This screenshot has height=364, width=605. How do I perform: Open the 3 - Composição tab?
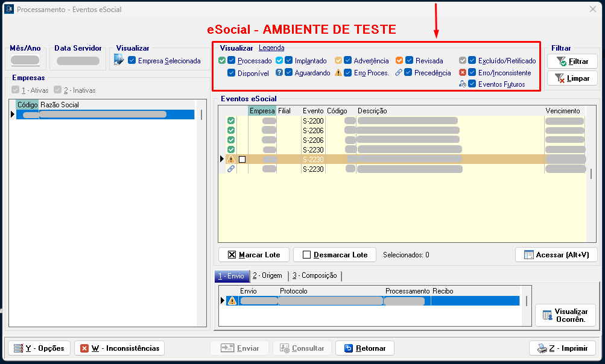tap(314, 276)
